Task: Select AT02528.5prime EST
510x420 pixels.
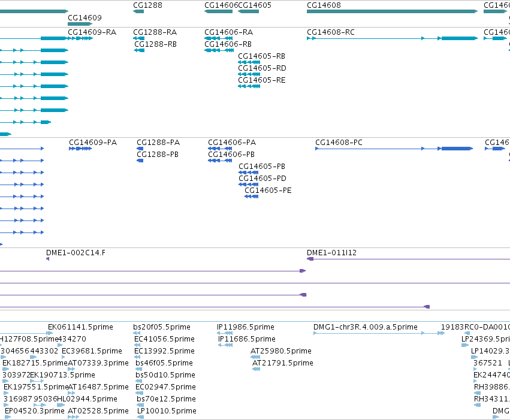Action: pos(74,418)
